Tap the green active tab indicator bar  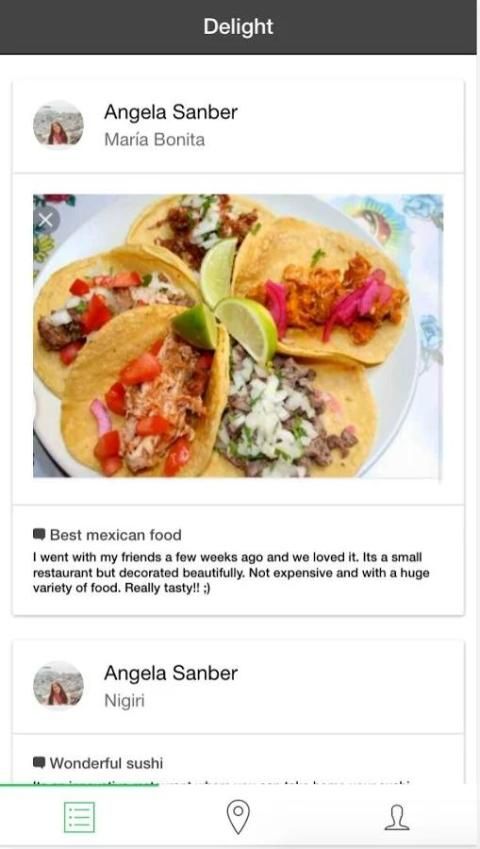80,785
